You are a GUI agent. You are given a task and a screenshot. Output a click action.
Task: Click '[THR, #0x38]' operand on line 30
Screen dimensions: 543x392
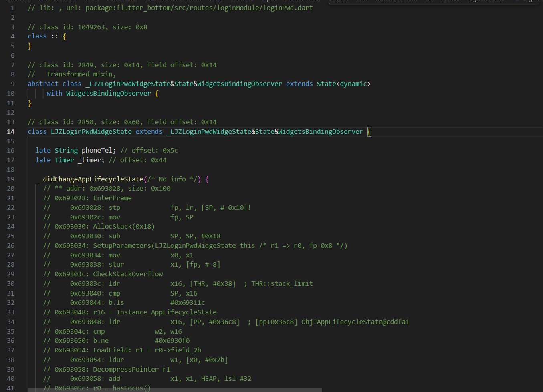pyautogui.click(x=213, y=283)
